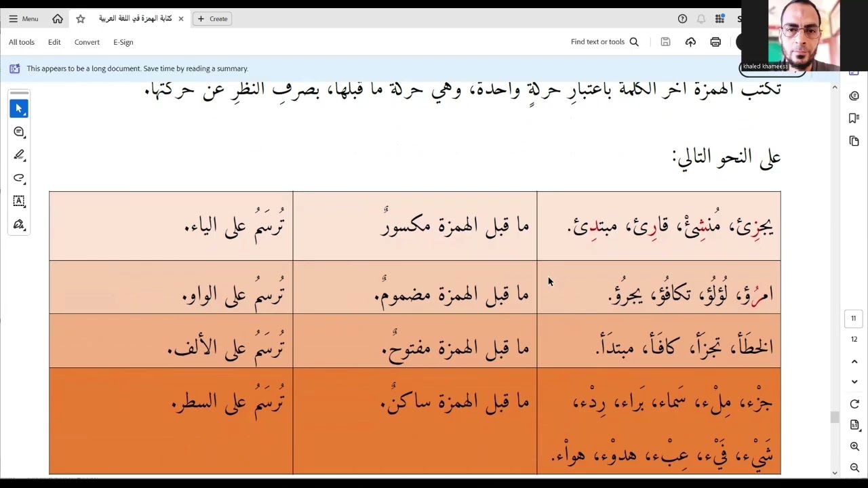Click the cell 'تُرسَم على الواو'

171,287
